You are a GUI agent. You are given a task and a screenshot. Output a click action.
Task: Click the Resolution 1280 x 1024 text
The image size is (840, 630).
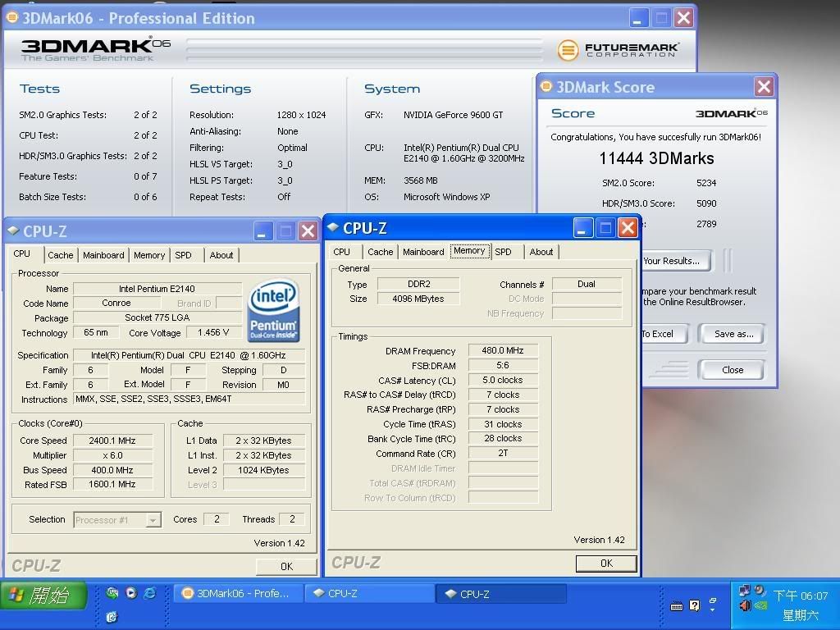point(301,115)
